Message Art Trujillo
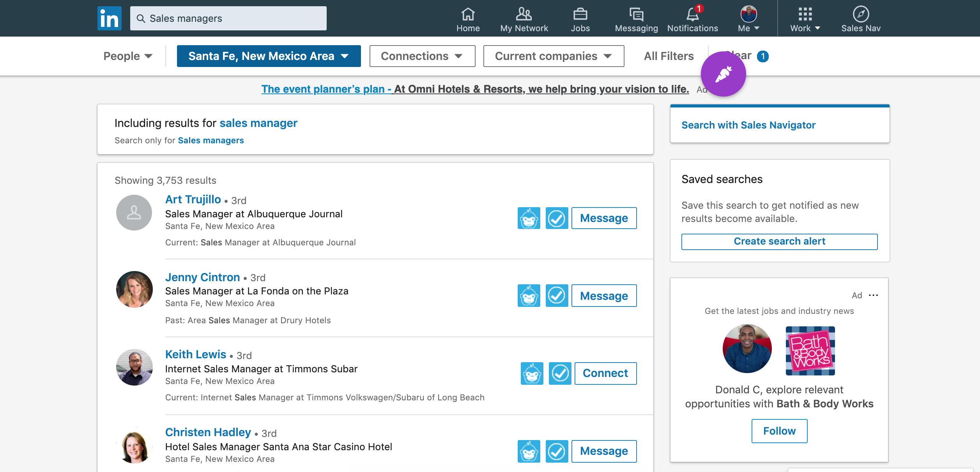 [604, 218]
